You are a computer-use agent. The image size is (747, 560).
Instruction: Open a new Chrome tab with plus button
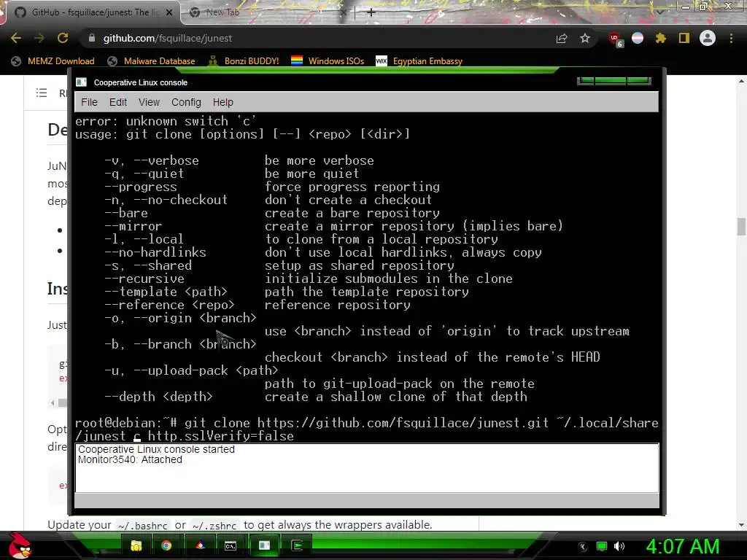[371, 12]
